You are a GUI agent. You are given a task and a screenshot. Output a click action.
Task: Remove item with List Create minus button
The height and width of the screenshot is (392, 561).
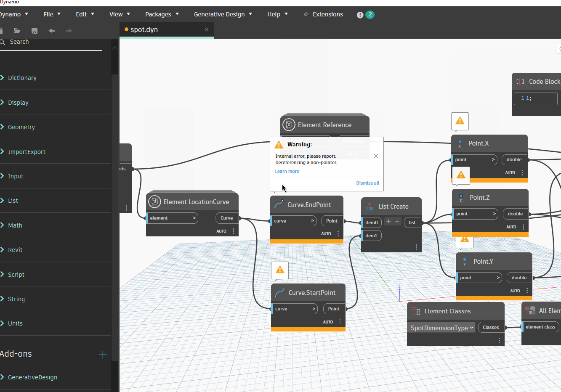[x=397, y=222]
